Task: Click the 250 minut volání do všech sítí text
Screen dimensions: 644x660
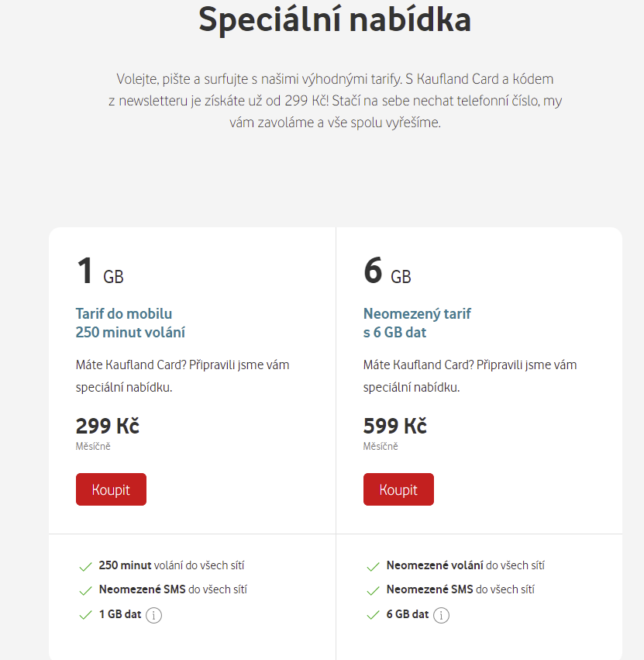Action: pos(171,565)
